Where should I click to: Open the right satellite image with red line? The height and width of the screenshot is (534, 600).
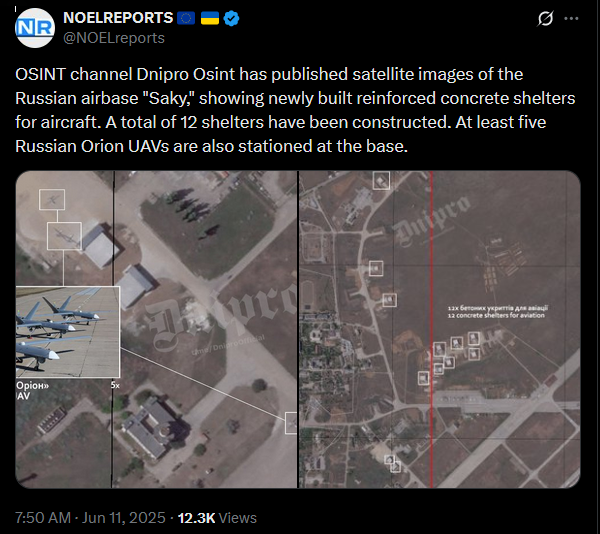(x=440, y=329)
